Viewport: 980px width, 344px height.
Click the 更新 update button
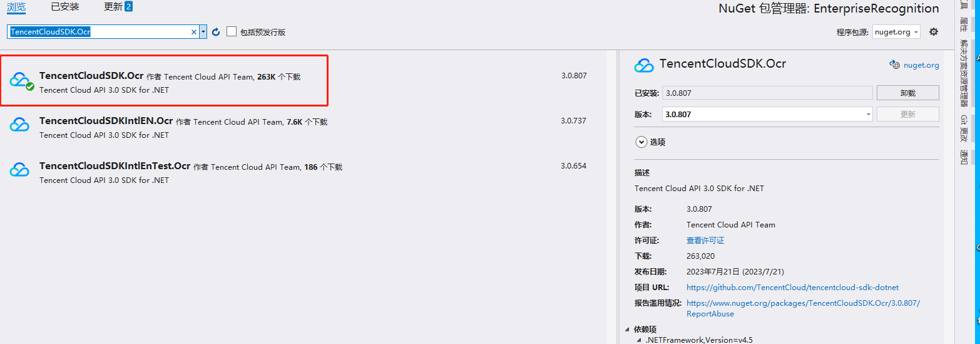907,114
